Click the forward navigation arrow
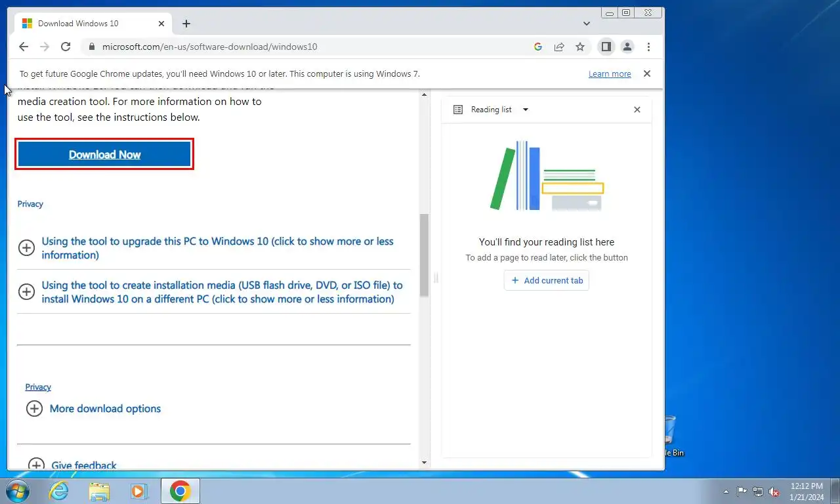This screenshot has height=504, width=840. pyautogui.click(x=45, y=47)
